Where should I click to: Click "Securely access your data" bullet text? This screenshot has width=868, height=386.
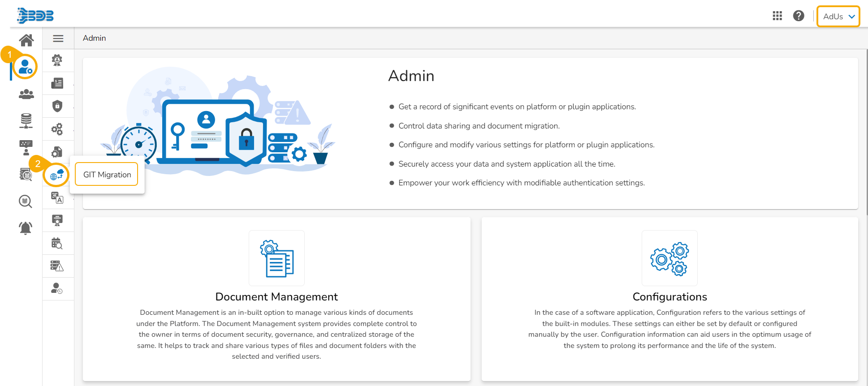click(507, 164)
